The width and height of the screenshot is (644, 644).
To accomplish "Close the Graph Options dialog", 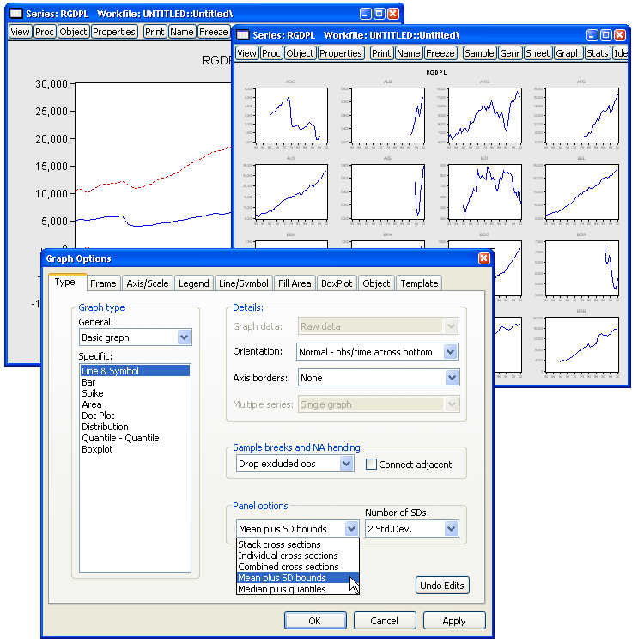I will click(483, 258).
